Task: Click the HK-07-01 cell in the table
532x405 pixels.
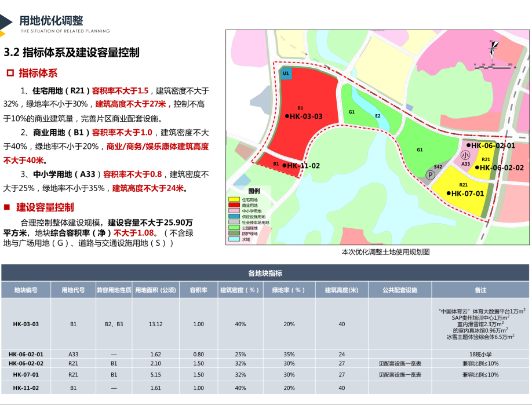Action: pos(25,375)
